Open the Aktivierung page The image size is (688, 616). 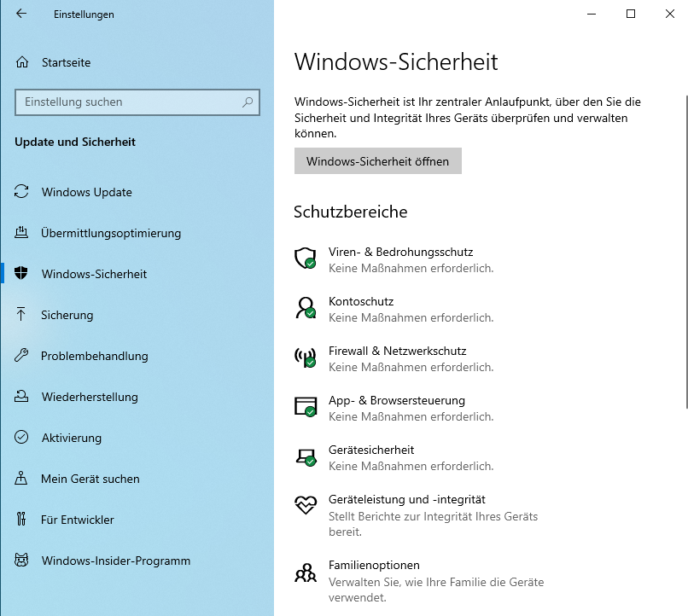coord(137,438)
